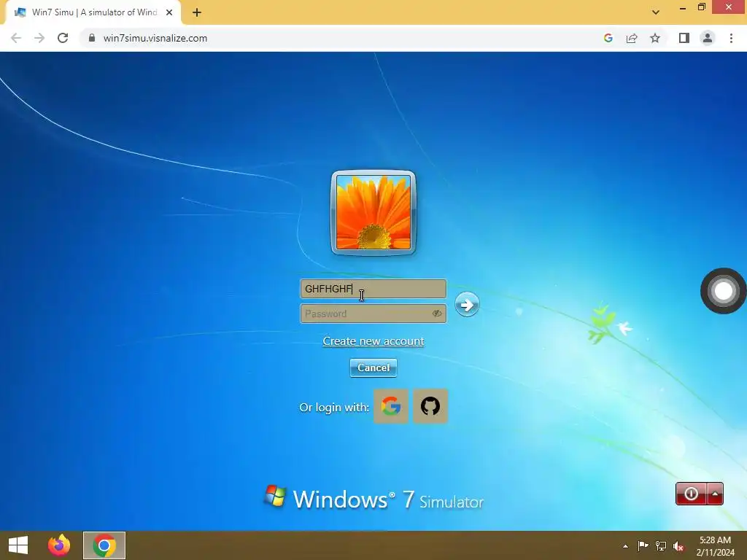
Task: Login with GitHub icon
Action: 430,406
